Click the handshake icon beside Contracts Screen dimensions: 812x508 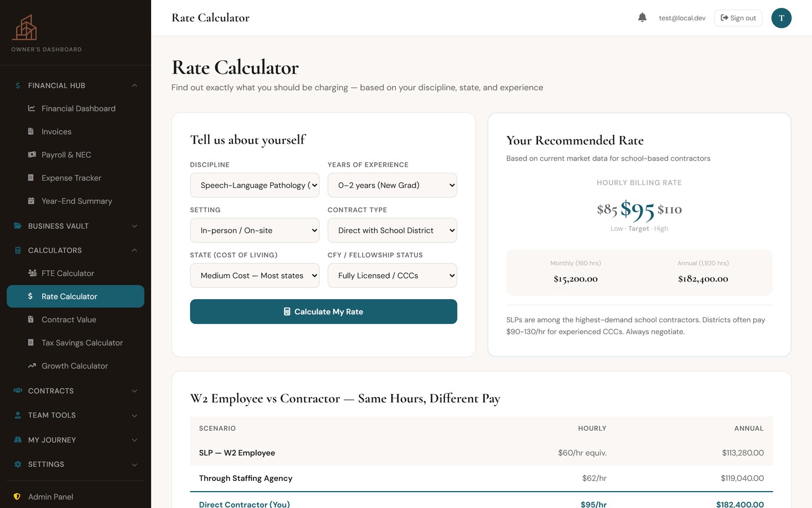coord(17,391)
